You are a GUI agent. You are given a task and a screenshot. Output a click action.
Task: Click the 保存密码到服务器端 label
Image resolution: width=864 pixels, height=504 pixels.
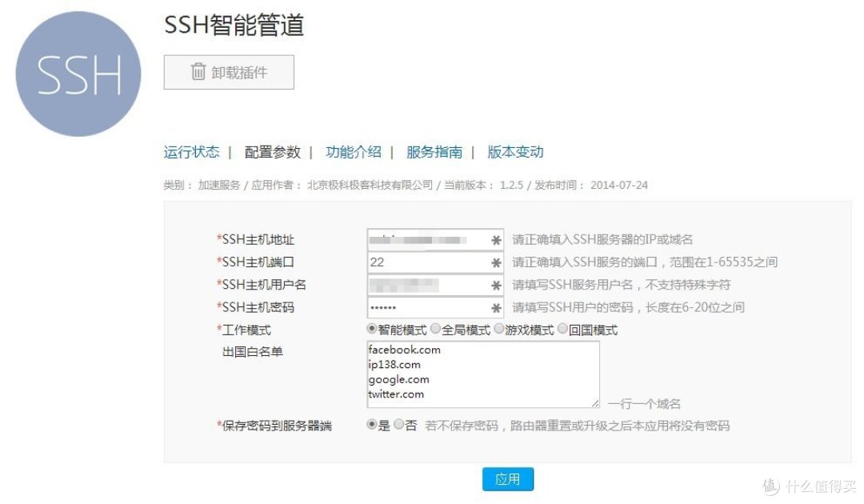pos(277,426)
